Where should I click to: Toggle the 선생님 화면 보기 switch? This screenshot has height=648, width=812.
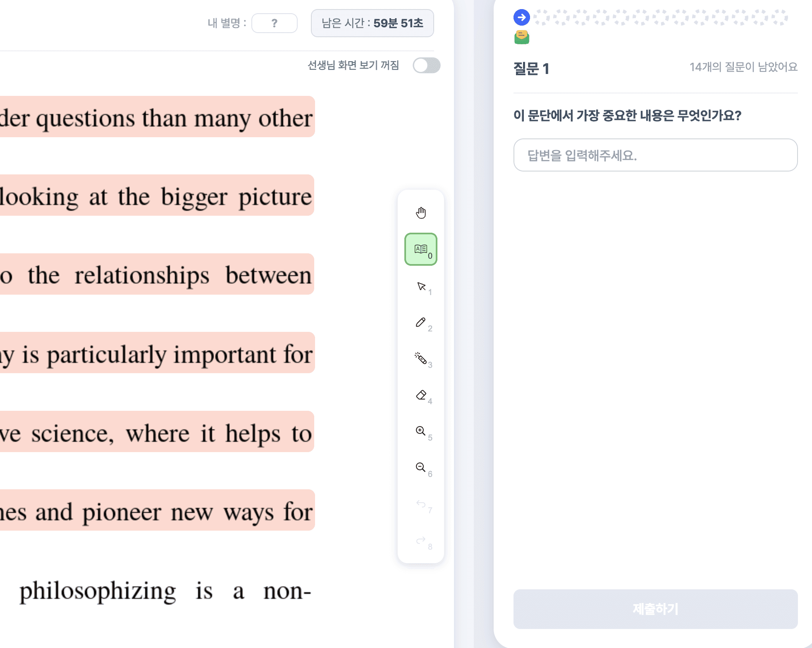point(426,65)
